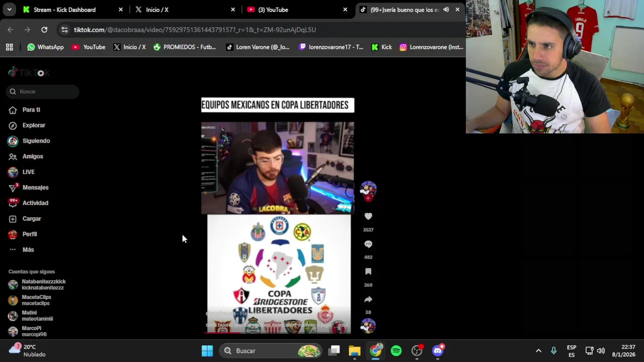The width and height of the screenshot is (644, 362).
Task: Open Kick bookmark
Action: click(x=381, y=47)
